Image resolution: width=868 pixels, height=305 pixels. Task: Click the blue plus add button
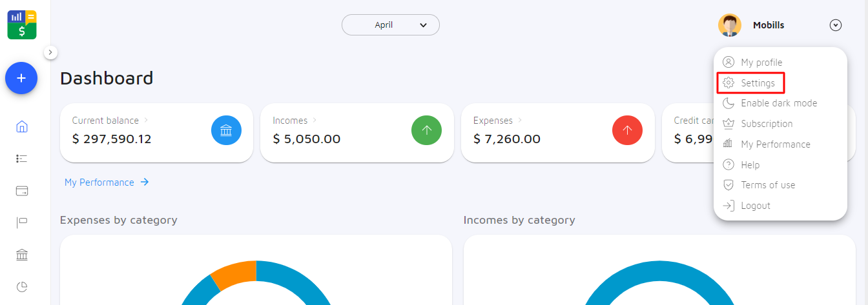coord(21,78)
